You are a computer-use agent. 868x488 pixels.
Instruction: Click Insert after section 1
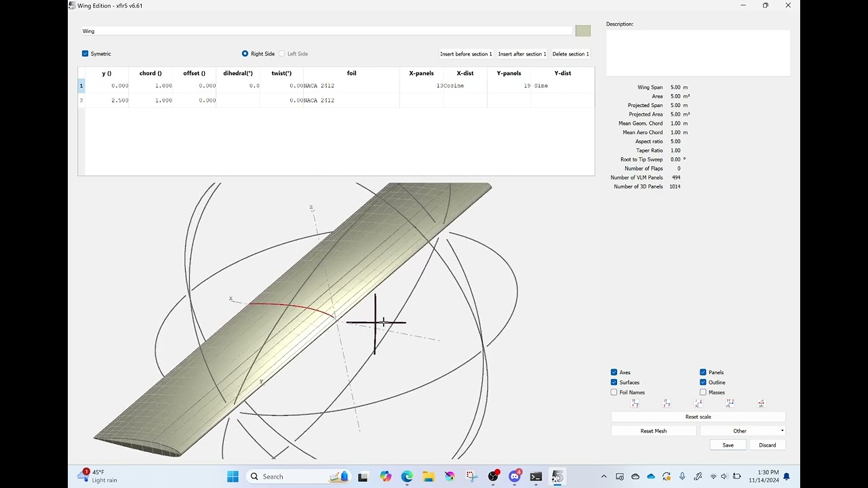pyautogui.click(x=522, y=54)
